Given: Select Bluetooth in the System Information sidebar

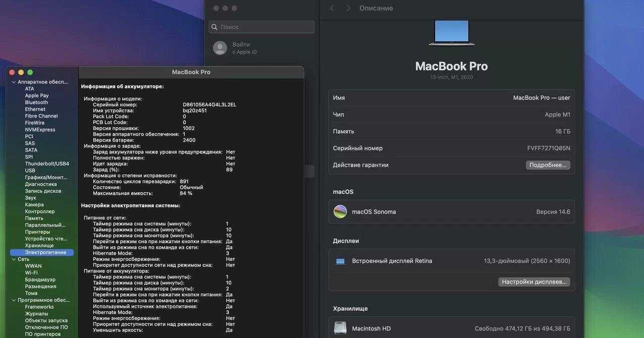Looking at the screenshot, I should point(36,102).
